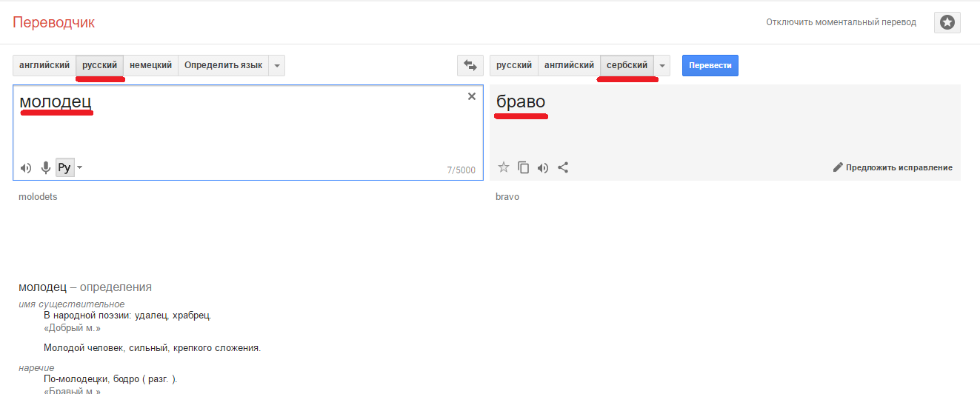
Task: Click the swap languages arrows icon
Action: pyautogui.click(x=470, y=65)
